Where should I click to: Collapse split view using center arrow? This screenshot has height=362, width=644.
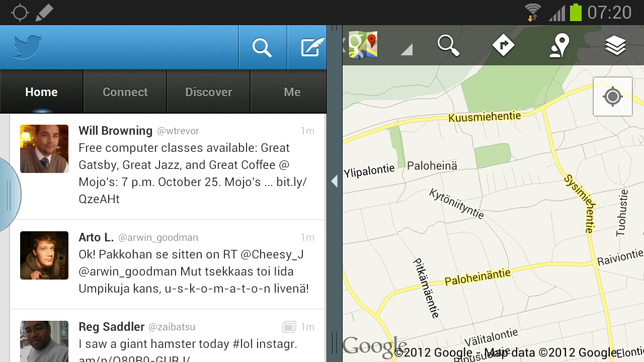point(335,181)
